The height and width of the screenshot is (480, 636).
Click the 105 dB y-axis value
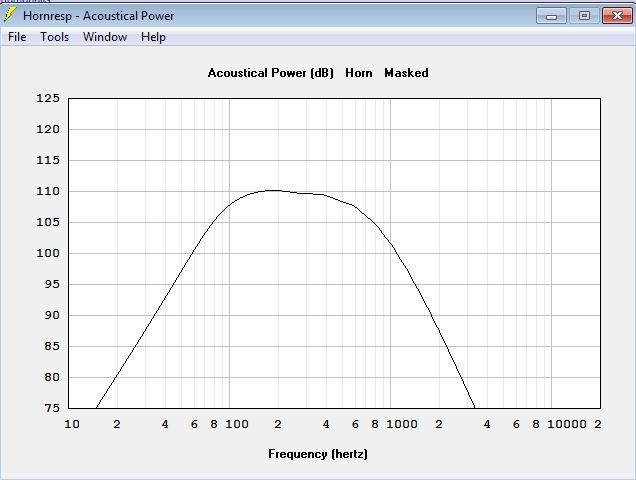48,222
